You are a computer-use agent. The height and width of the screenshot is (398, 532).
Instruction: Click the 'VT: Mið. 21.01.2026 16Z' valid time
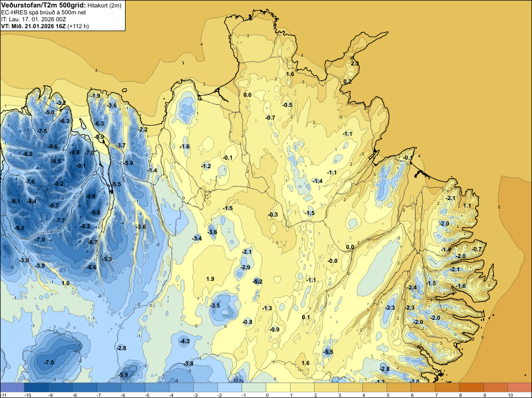pyautogui.click(x=33, y=26)
